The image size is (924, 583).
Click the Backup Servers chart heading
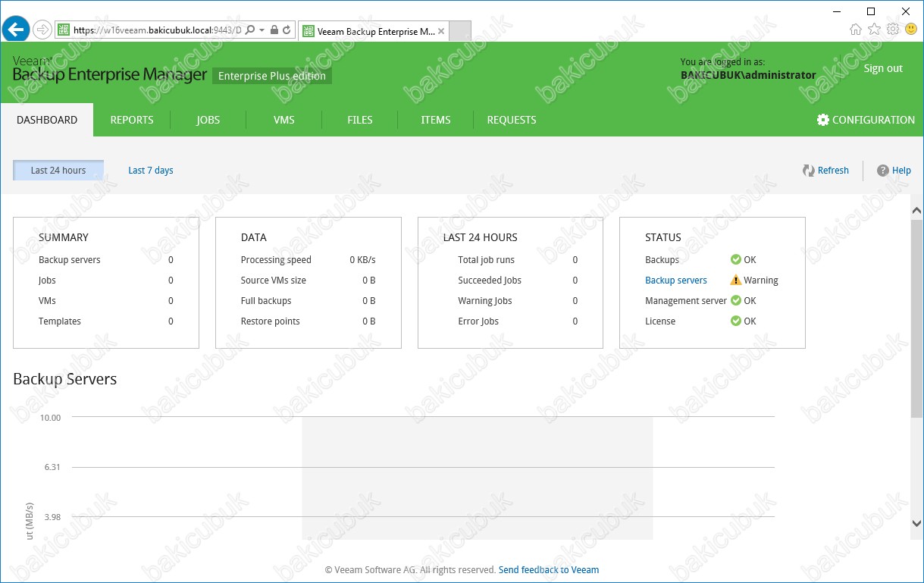[65, 379]
